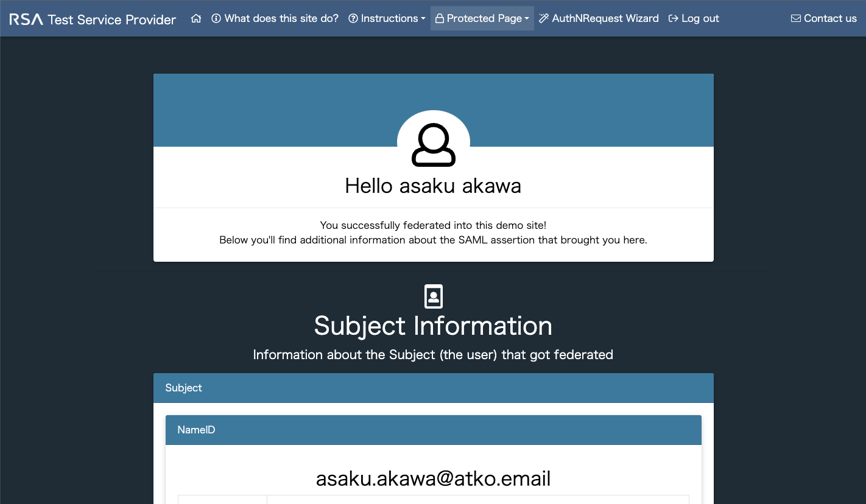Screen dimensions: 866x504
Task: Open the AuthNRequest Wizard menu item
Action: pyautogui.click(x=605, y=18)
